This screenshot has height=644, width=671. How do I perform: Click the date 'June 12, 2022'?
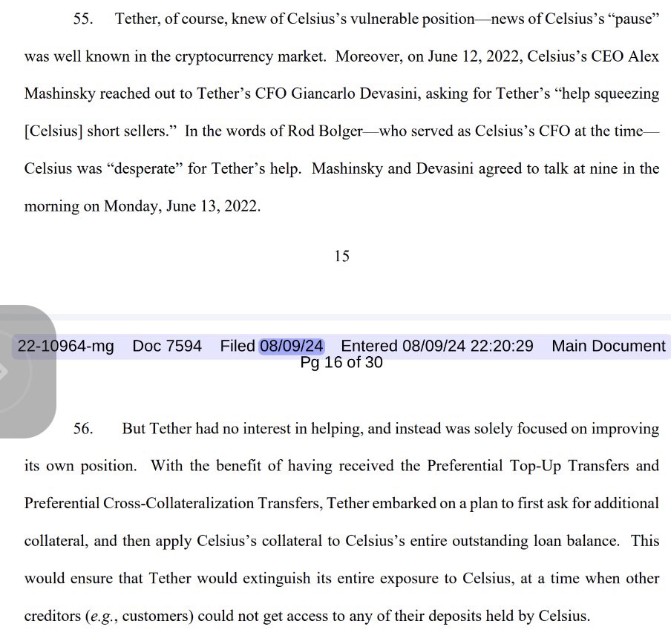coord(475,56)
